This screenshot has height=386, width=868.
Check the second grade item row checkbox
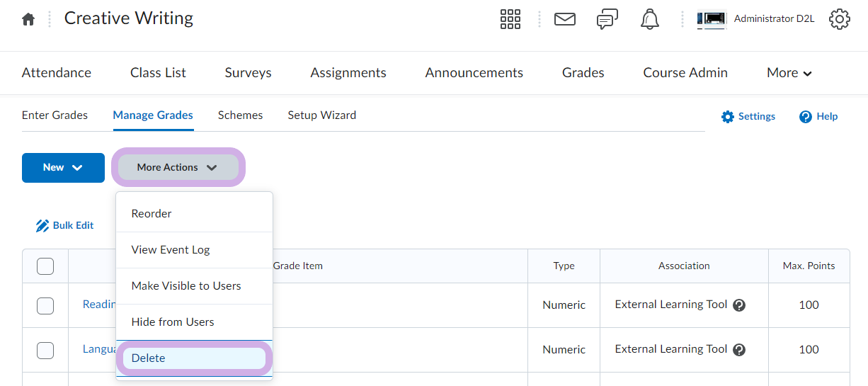coord(45,350)
